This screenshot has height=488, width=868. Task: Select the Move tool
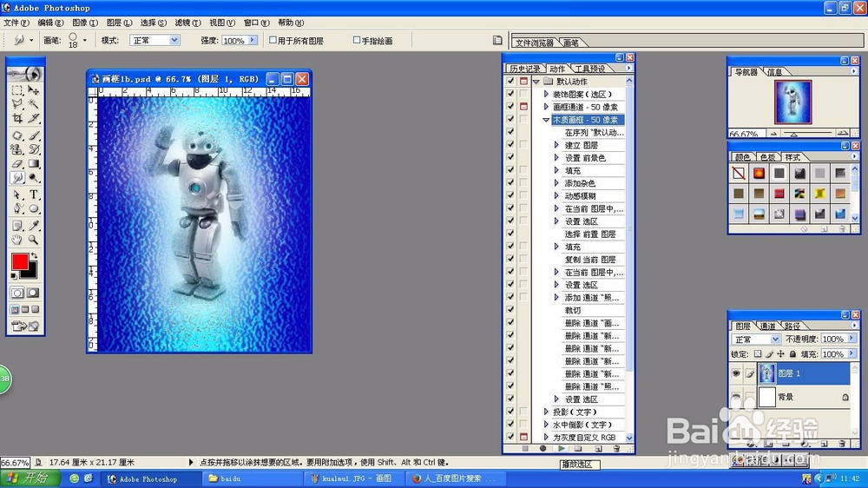click(x=34, y=89)
